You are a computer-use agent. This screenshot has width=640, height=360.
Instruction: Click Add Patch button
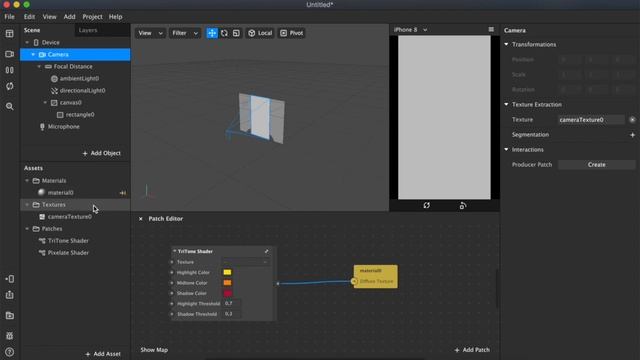click(x=472, y=350)
